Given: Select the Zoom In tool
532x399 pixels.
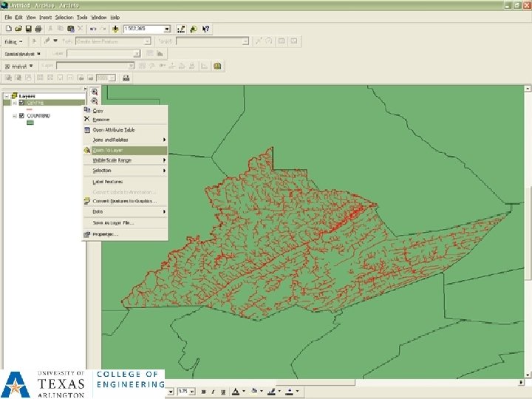Looking at the screenshot, I should coord(95,92).
